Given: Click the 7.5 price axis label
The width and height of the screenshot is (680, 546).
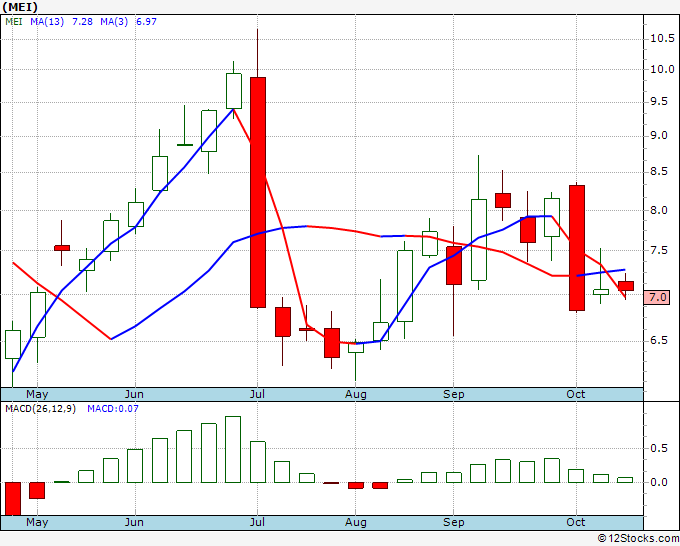Looking at the screenshot, I should coord(659,250).
